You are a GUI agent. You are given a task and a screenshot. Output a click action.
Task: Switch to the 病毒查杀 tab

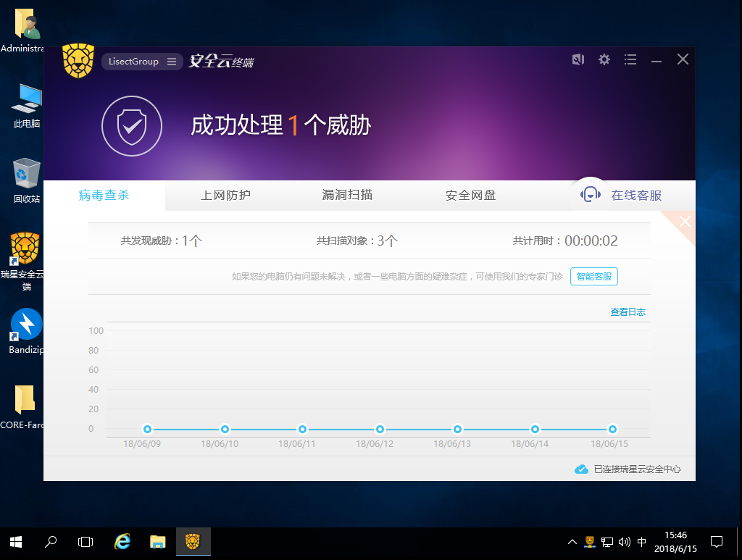pyautogui.click(x=104, y=196)
